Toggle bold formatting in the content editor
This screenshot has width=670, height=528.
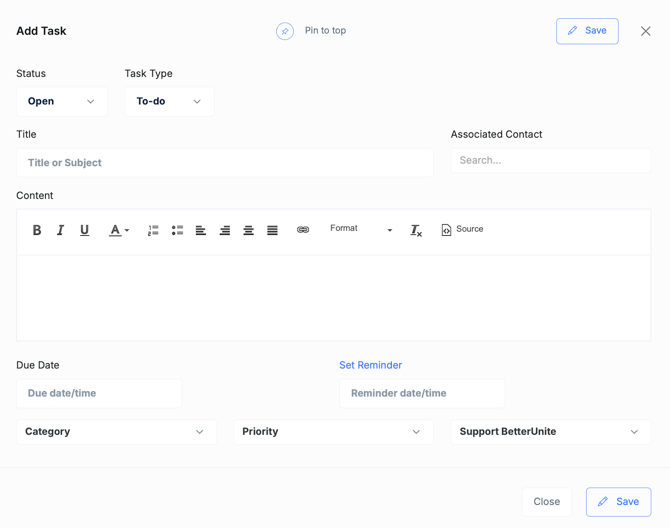[37, 230]
